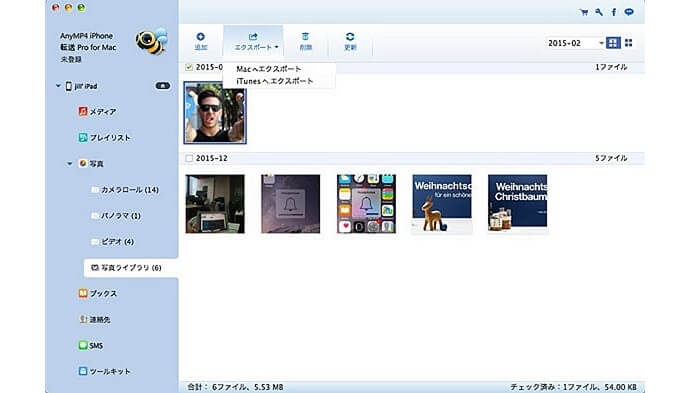The image size is (696, 393).
Task: Select the desk with laptop photo thumbnail
Action: [x=215, y=204]
